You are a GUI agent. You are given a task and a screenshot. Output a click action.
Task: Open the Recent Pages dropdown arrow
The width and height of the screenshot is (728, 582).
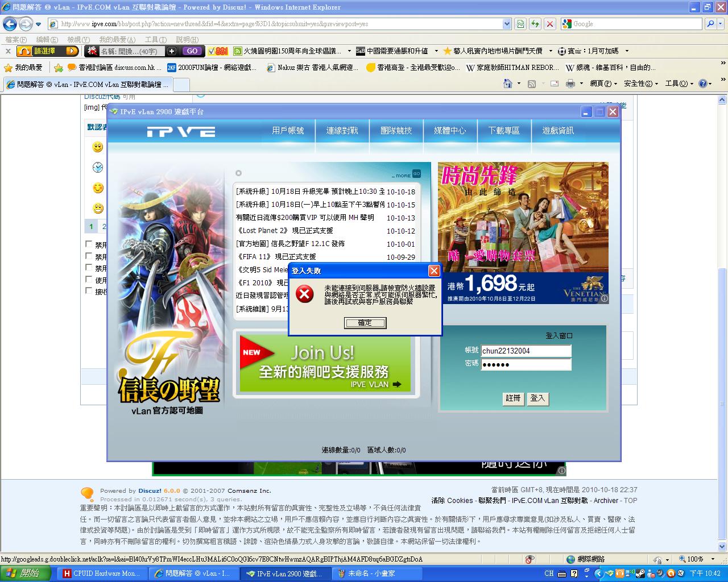pos(38,24)
